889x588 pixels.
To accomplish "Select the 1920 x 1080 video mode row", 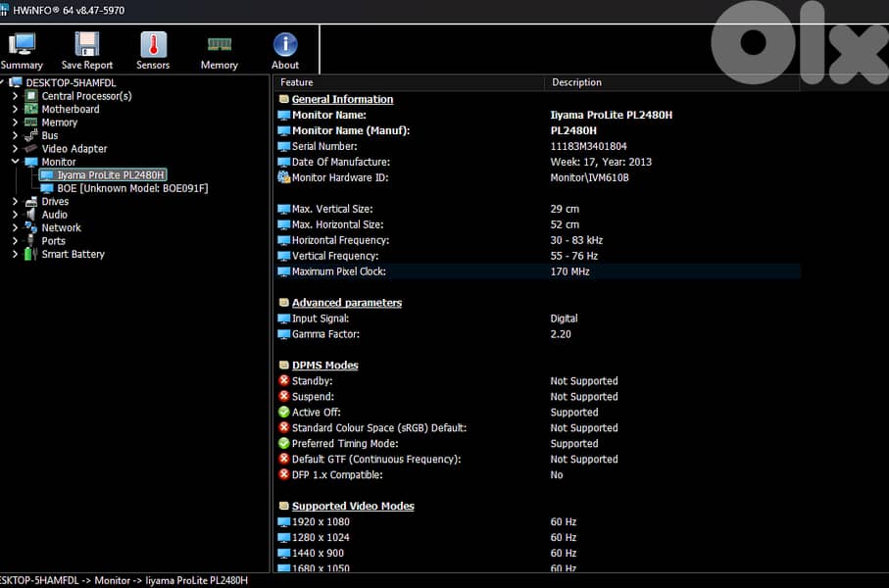I will [537, 521].
